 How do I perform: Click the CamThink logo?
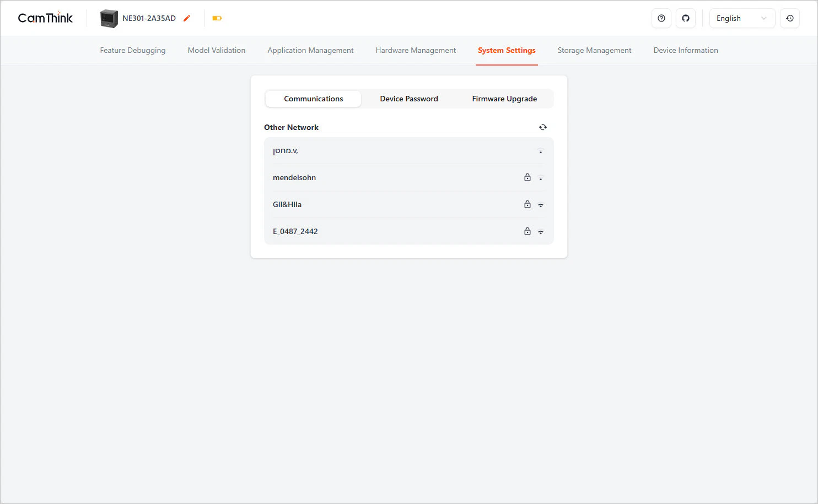pyautogui.click(x=45, y=18)
